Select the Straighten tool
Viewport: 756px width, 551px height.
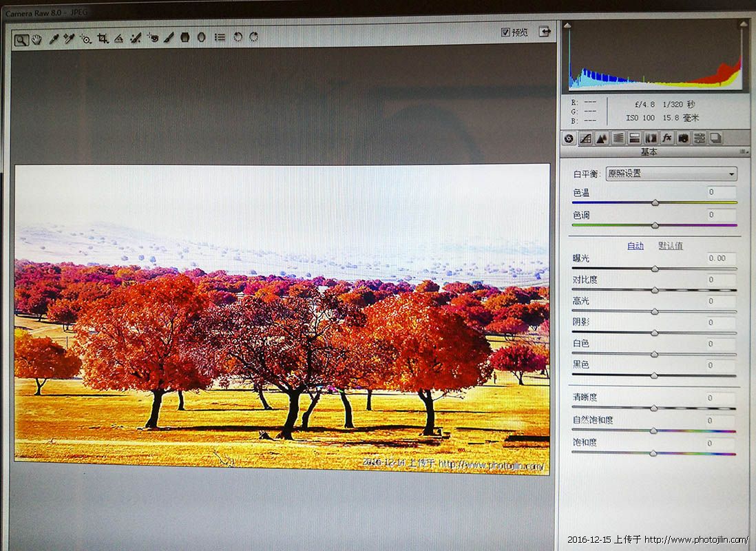pyautogui.click(x=118, y=39)
